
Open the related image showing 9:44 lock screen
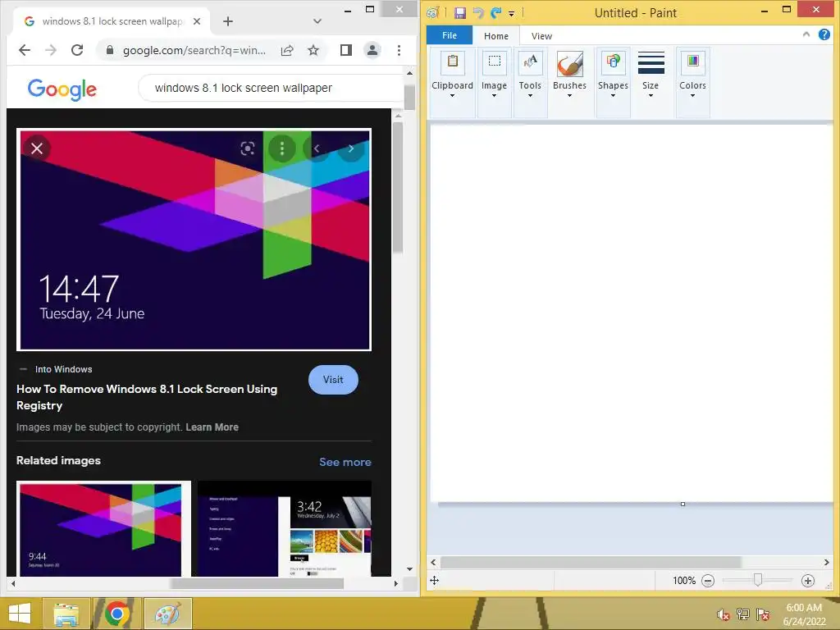(x=103, y=529)
